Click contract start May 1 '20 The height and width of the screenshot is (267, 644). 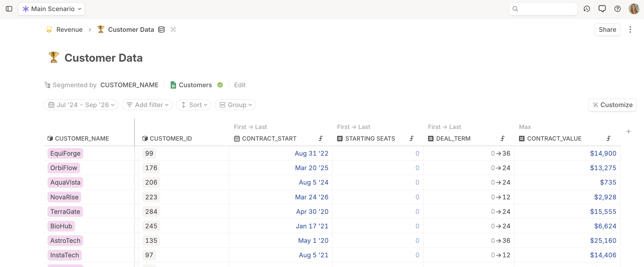point(313,241)
